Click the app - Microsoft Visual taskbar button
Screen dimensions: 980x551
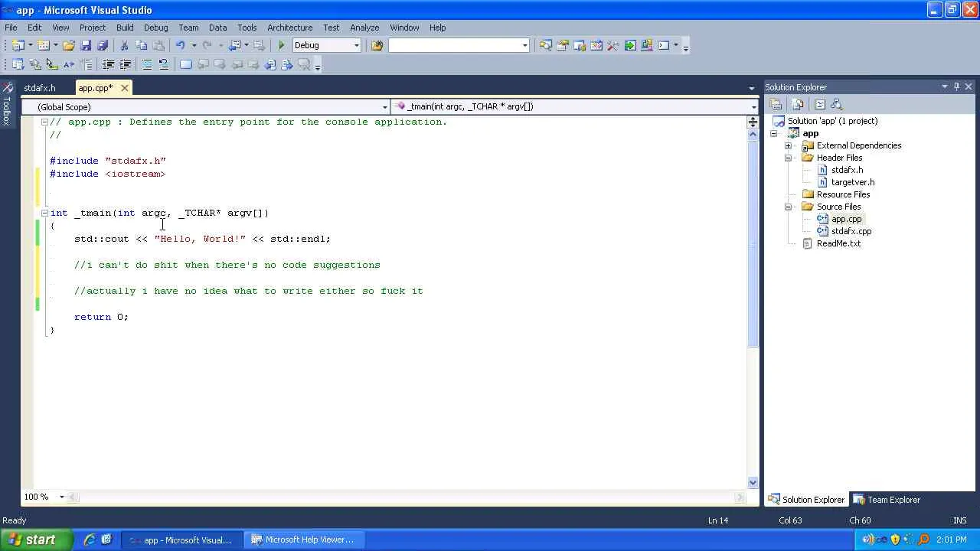(180, 540)
